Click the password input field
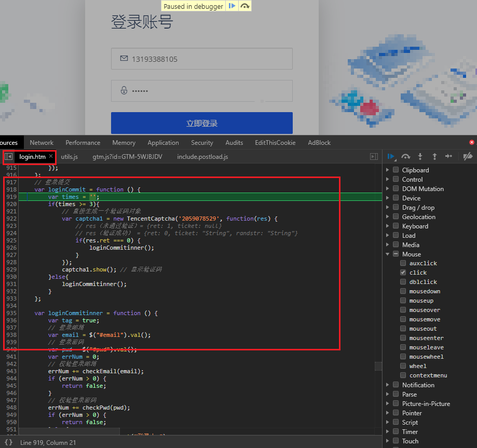Screen dimensions: 477x448 pos(202,91)
